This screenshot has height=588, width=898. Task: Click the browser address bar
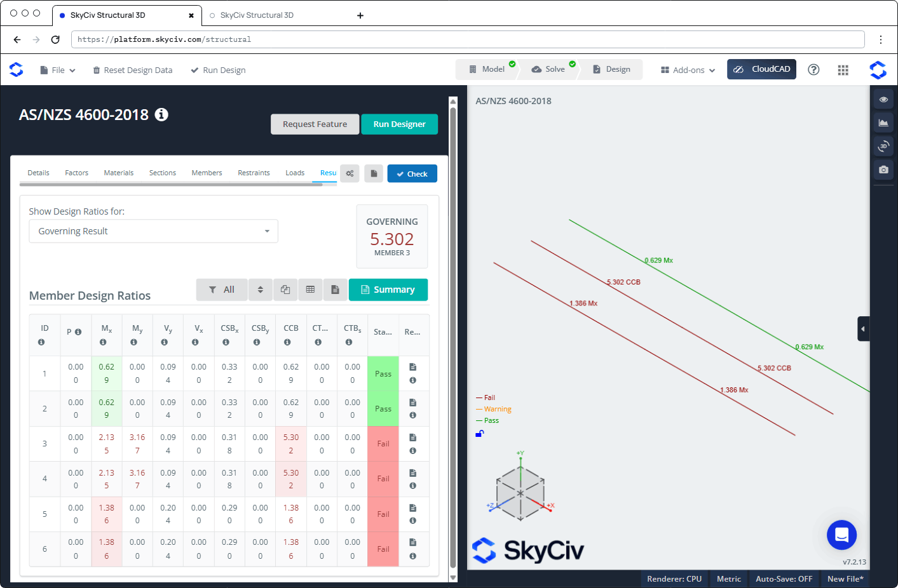468,39
